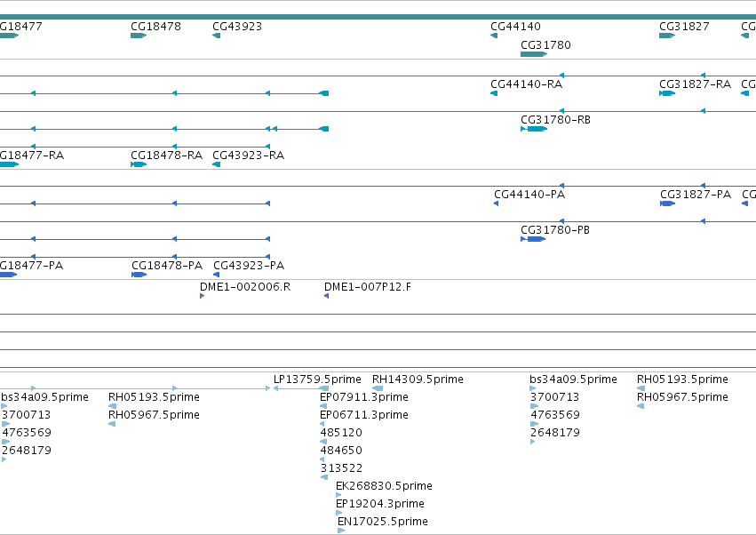Select transcript CG44140-RA
This screenshot has width=756, height=535.
pyautogui.click(x=494, y=93)
